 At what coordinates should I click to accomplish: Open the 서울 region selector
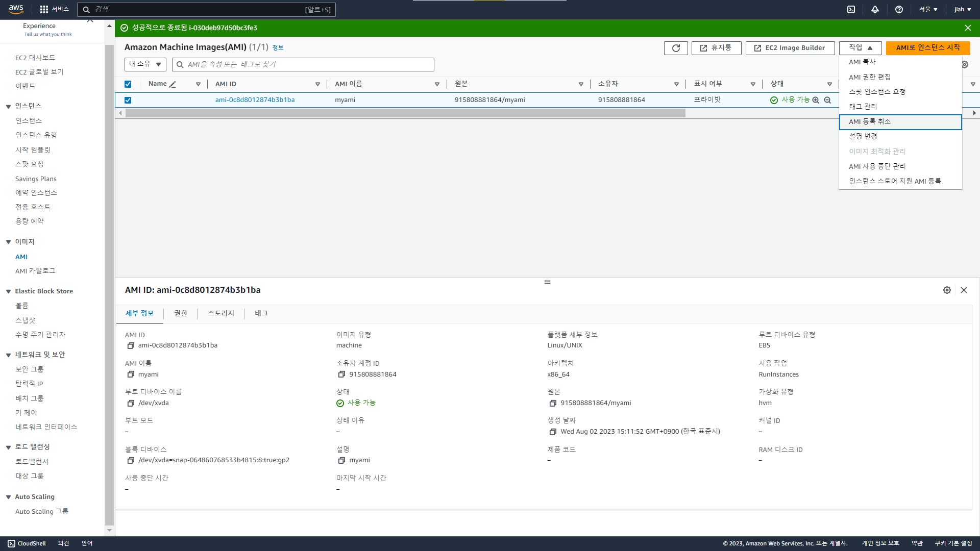[x=928, y=9]
